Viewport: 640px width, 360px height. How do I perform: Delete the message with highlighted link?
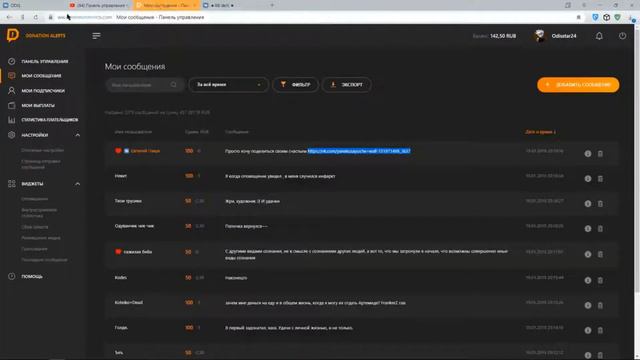(x=600, y=153)
